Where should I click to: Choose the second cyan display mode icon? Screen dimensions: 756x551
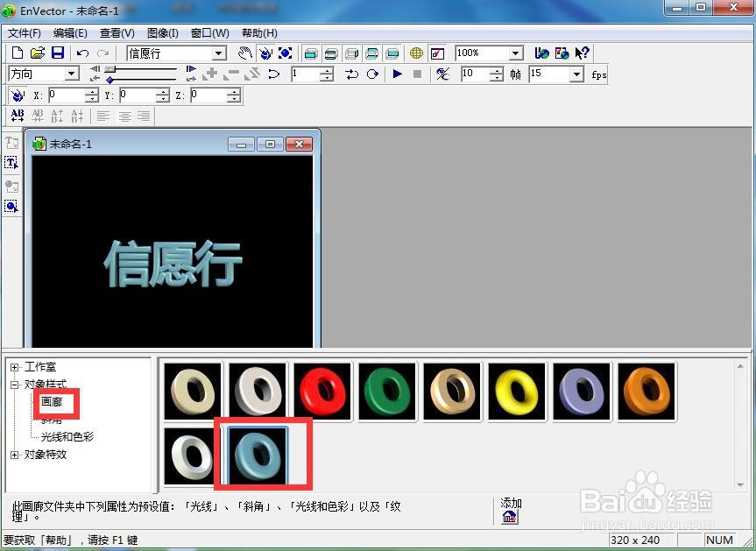coord(331,53)
